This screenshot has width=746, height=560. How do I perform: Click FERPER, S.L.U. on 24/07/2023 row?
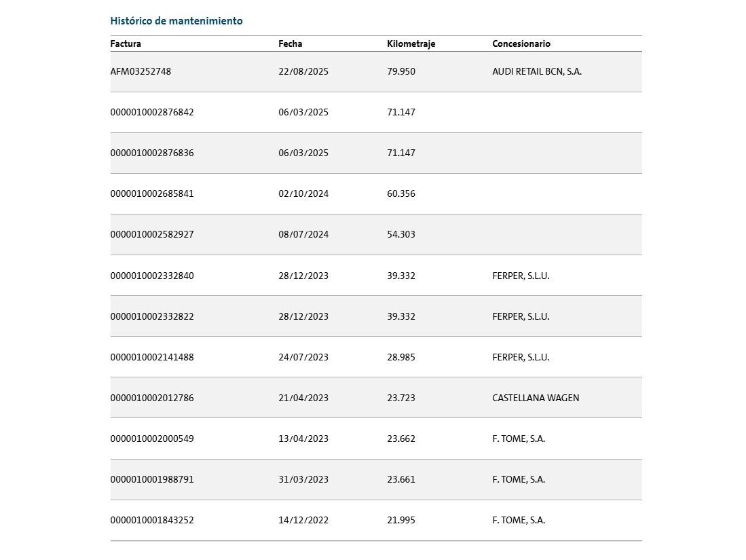pos(521,357)
